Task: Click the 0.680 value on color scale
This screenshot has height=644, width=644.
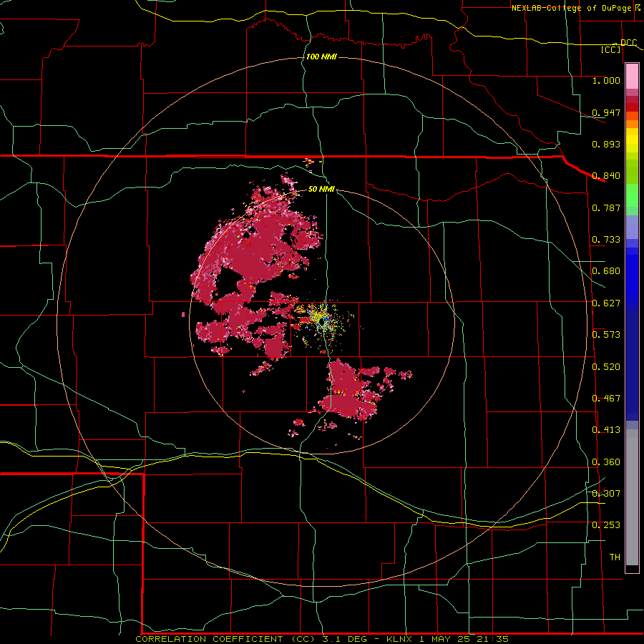Action: (x=606, y=271)
